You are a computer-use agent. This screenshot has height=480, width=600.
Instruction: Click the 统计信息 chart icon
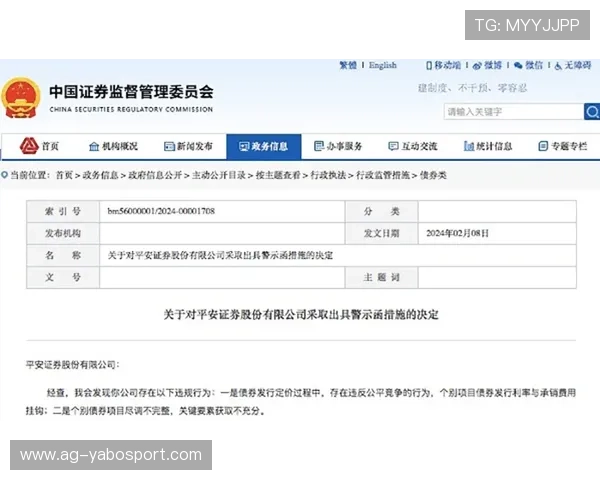469,146
